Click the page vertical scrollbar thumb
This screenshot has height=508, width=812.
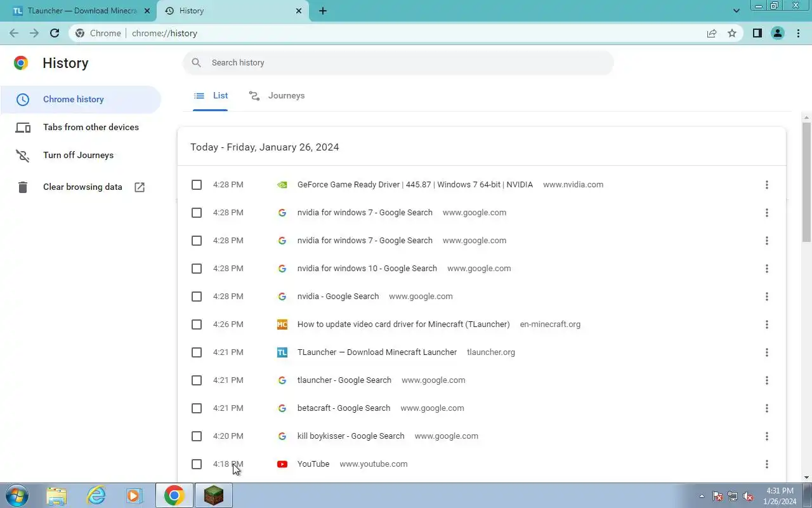(806, 182)
